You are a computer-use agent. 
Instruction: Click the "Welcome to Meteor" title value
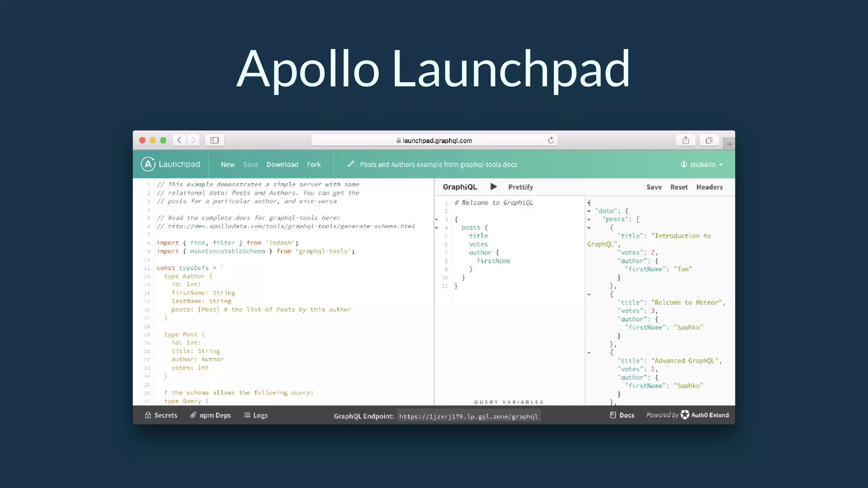(686, 302)
